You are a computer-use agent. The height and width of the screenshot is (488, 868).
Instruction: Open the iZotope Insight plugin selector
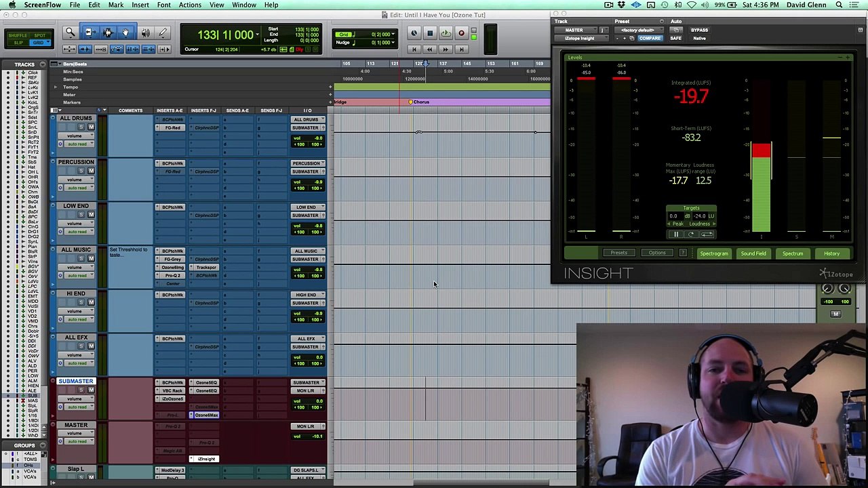coord(580,39)
